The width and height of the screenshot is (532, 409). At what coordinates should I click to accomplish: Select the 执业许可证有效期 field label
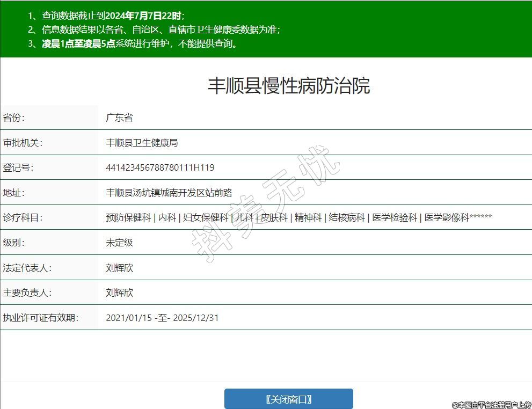[40, 318]
